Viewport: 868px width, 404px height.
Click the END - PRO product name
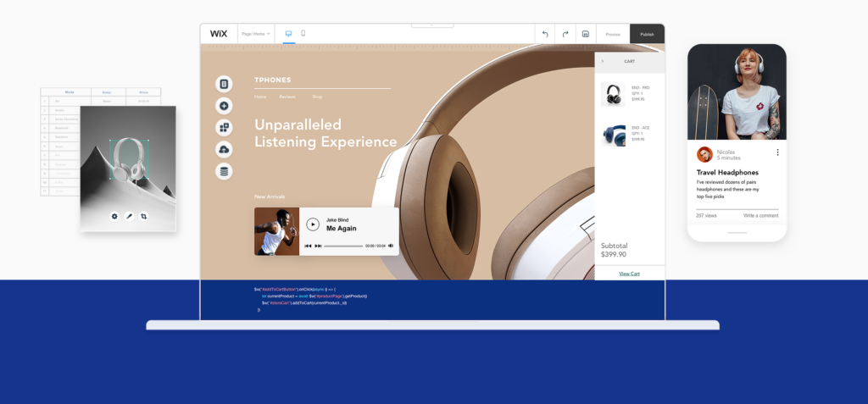click(x=641, y=87)
